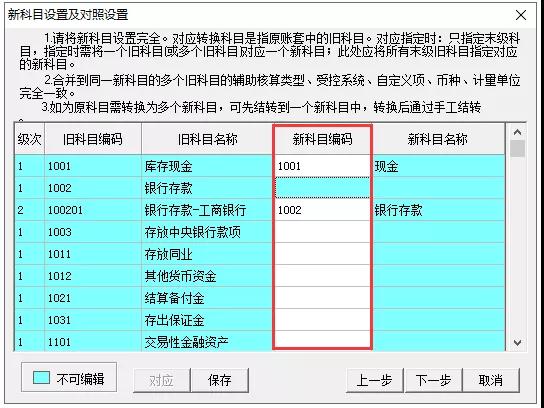Select new code cell for 其他货币资金
The width and height of the screenshot is (544, 408).
[322, 276]
